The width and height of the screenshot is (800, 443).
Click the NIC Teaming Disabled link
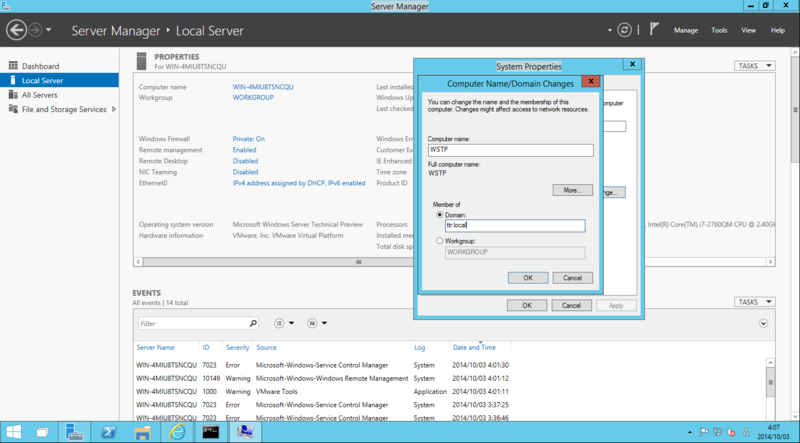point(245,172)
